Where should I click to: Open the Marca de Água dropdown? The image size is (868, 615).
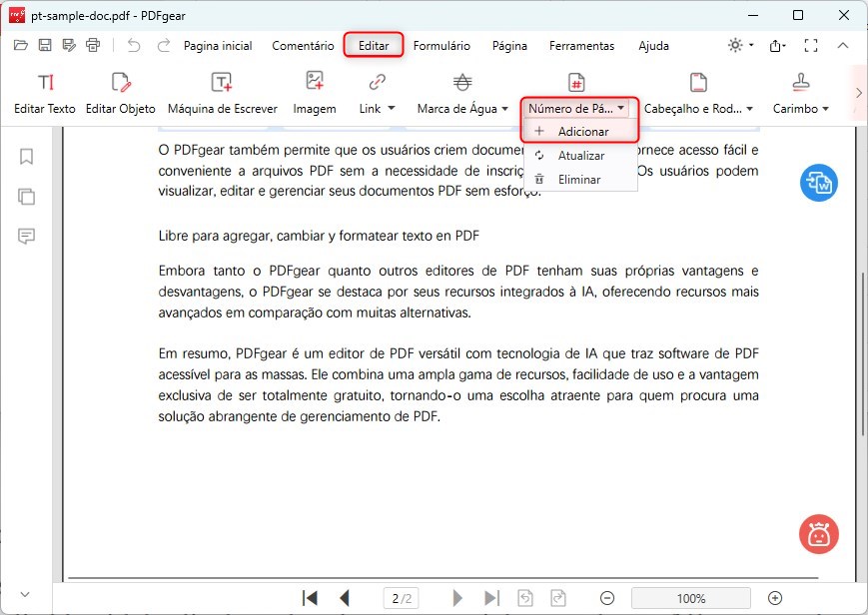(461, 109)
